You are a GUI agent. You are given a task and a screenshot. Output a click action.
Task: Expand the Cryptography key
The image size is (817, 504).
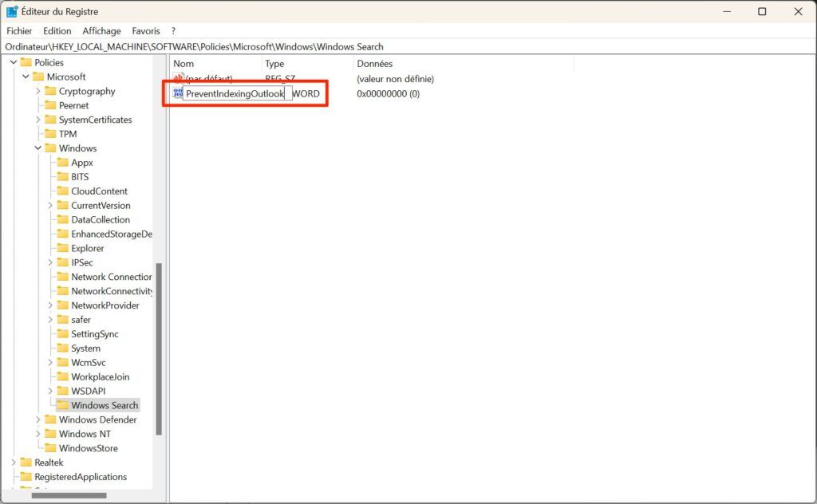38,91
